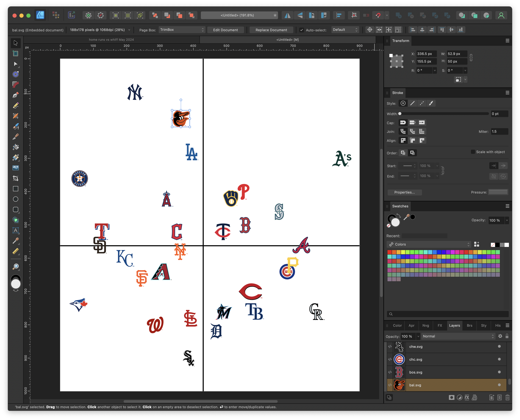Screen dimensions: 520x420
Task: Select the Zoom tool
Action: (x=15, y=267)
